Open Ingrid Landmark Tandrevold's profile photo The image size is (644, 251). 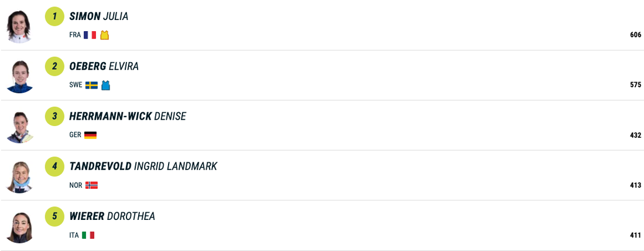[19, 177]
